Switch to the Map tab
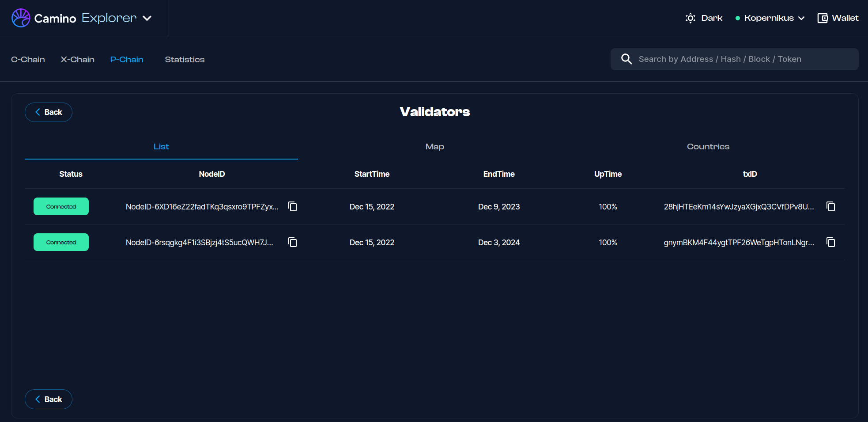This screenshot has height=422, width=868. [x=434, y=147]
